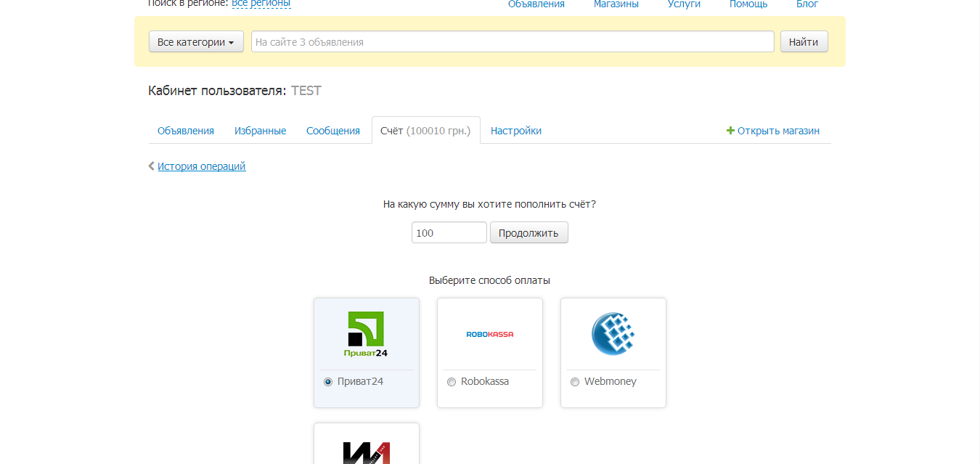
Task: Open Блог in the top navigation
Action: pyautogui.click(x=807, y=4)
